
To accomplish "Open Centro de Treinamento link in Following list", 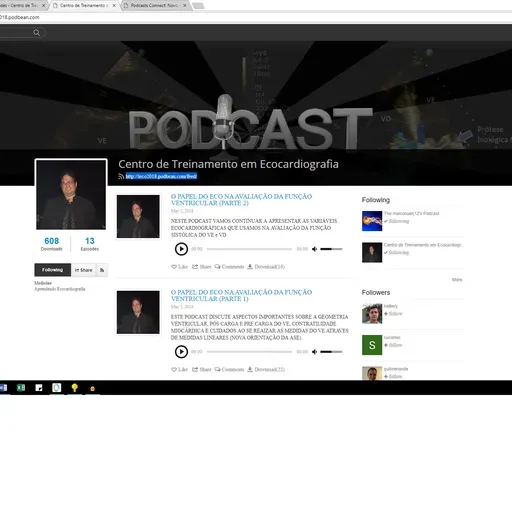I will pos(422,245).
